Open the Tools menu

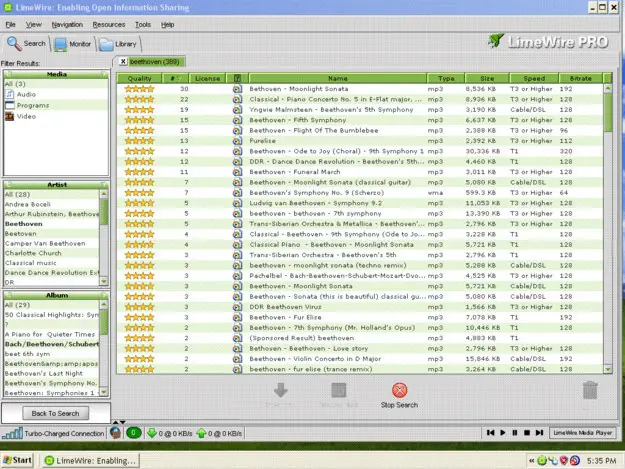pos(143,25)
